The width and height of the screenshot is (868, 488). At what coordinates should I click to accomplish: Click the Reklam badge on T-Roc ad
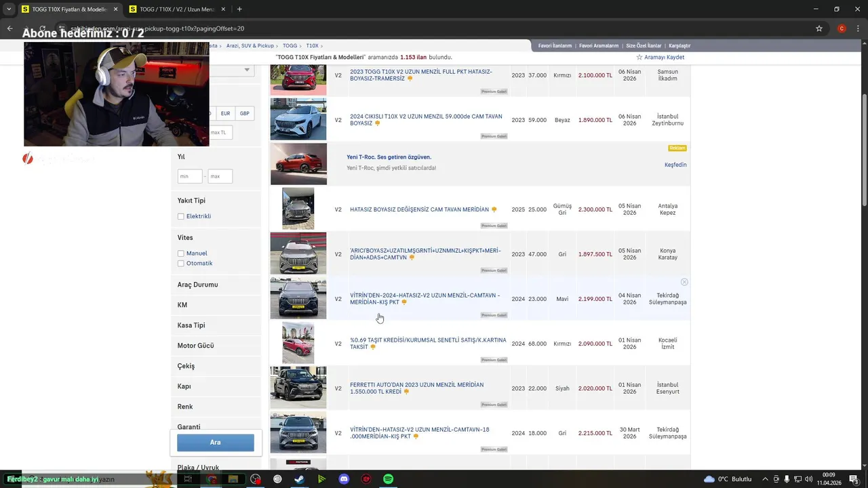(x=677, y=148)
